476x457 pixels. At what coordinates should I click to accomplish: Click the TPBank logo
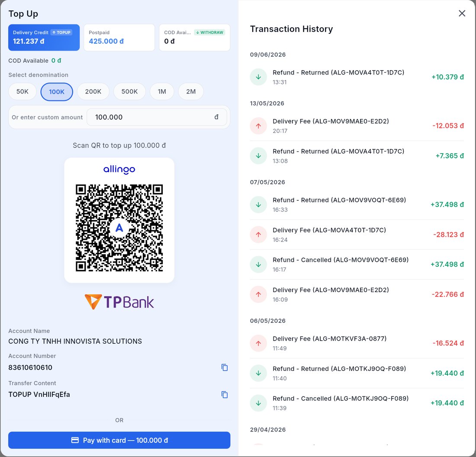pos(119,302)
